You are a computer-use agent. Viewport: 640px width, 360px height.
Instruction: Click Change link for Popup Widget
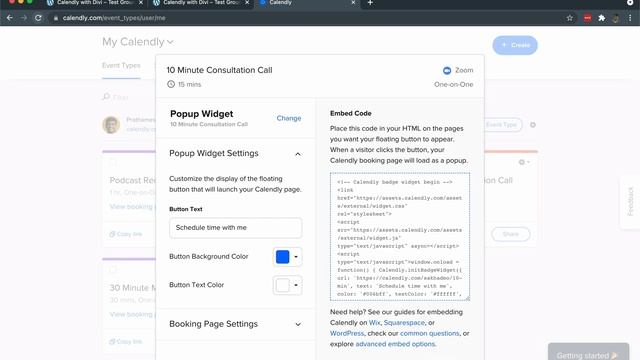tap(289, 118)
